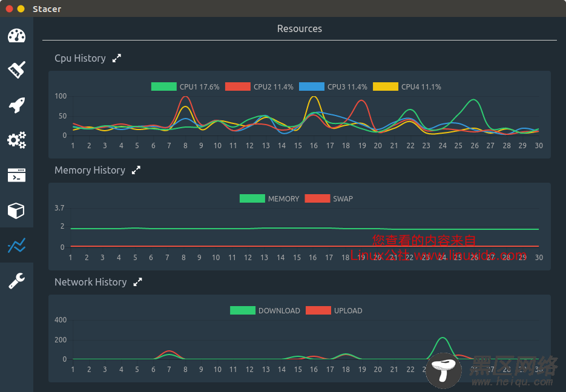Toggle the DOWNLOAD green legend swatch
This screenshot has height=392, width=566.
(x=243, y=310)
